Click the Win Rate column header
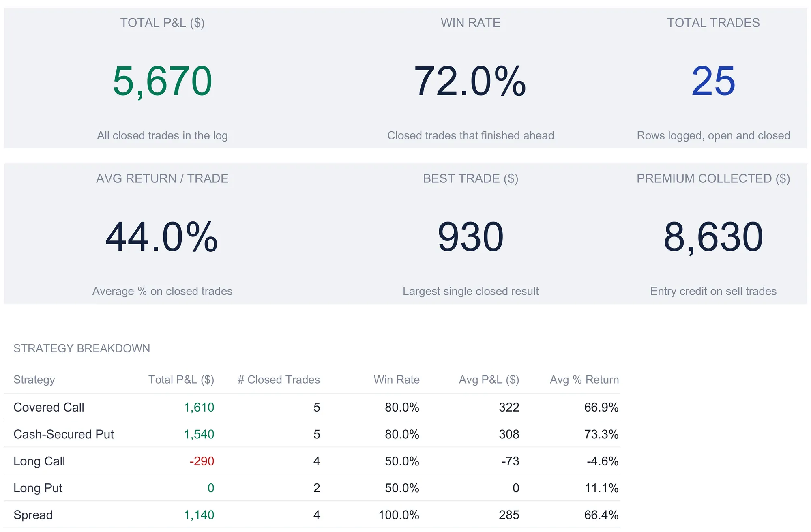Screen dimensions: 811x532 pos(397,380)
